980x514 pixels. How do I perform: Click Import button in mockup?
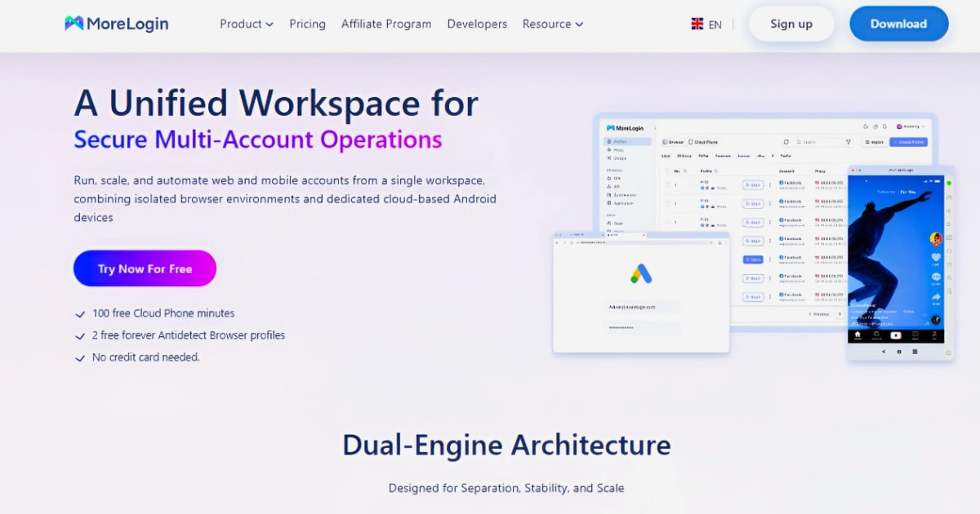pos(874,142)
